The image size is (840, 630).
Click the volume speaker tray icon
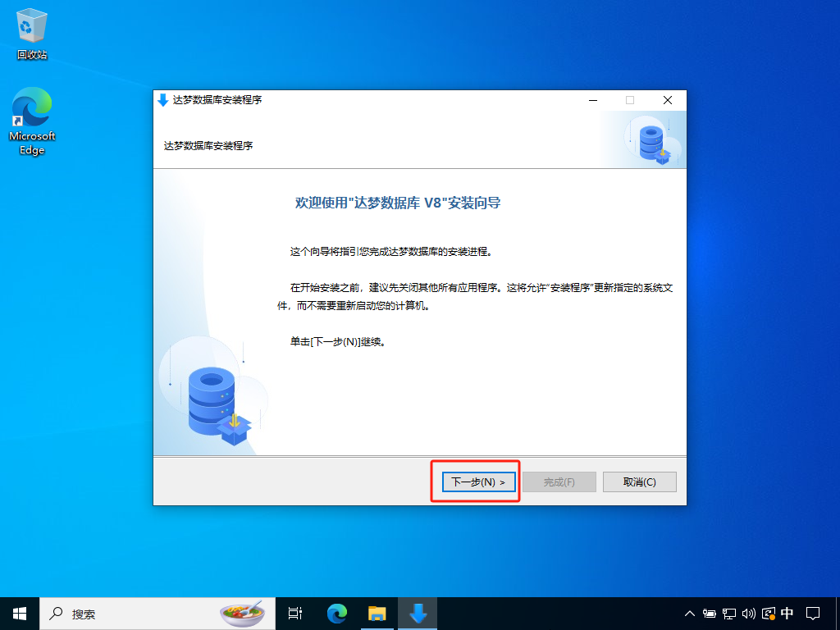(748, 614)
